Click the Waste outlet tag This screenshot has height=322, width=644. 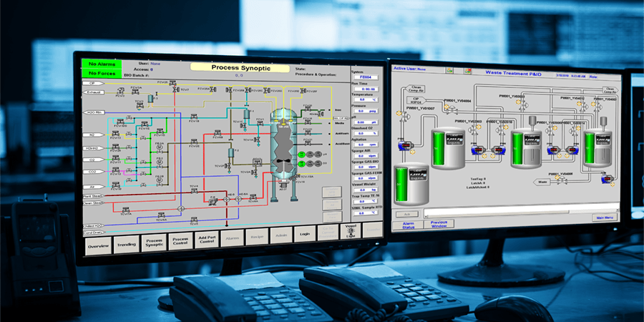tap(542, 182)
